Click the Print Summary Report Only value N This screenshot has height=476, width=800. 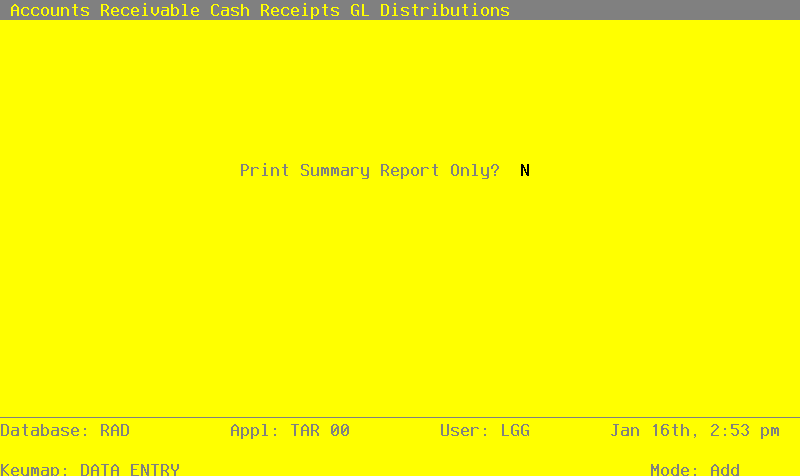[x=524, y=170]
